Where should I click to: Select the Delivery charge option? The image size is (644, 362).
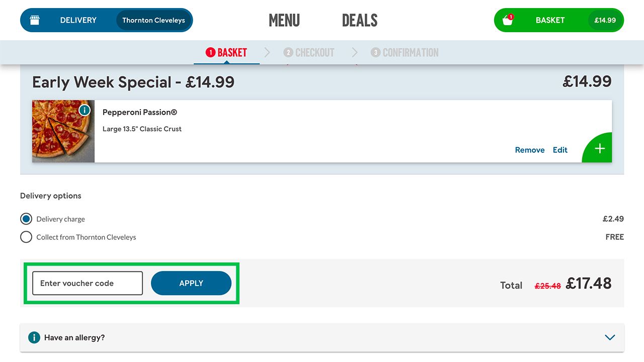click(26, 219)
